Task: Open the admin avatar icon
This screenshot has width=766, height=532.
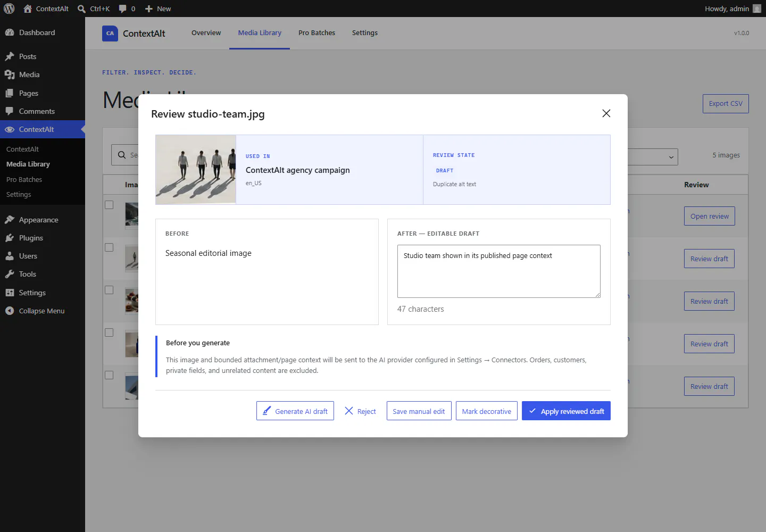Action: pos(757,9)
